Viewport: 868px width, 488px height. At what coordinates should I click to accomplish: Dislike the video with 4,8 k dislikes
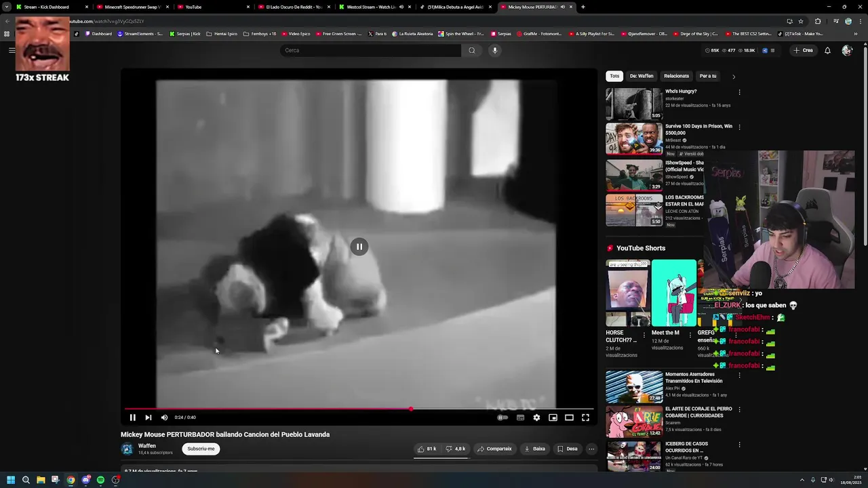pos(456,449)
